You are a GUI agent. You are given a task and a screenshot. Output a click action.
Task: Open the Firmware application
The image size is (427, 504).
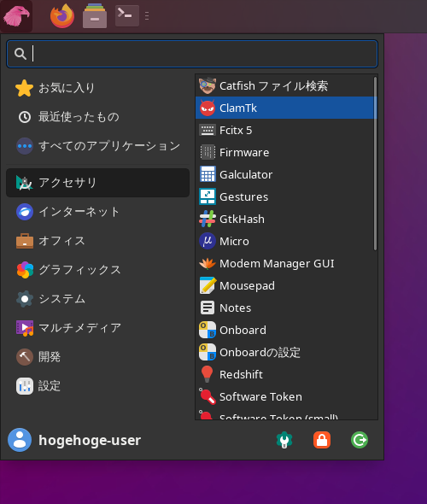pyautogui.click(x=284, y=152)
